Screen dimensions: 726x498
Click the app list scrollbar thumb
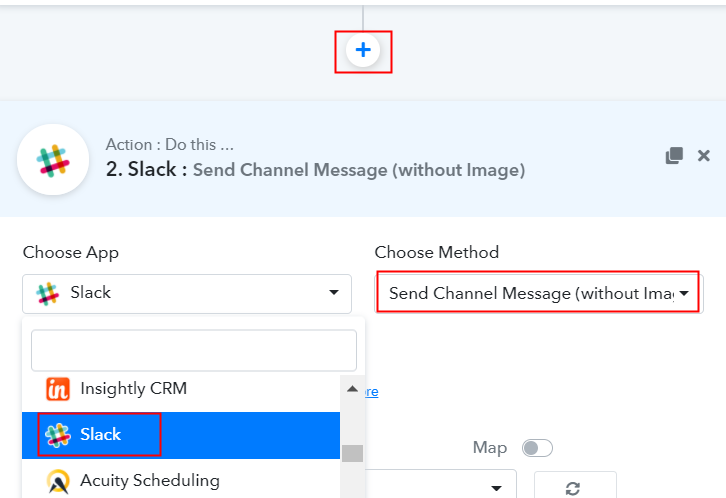pos(352,453)
